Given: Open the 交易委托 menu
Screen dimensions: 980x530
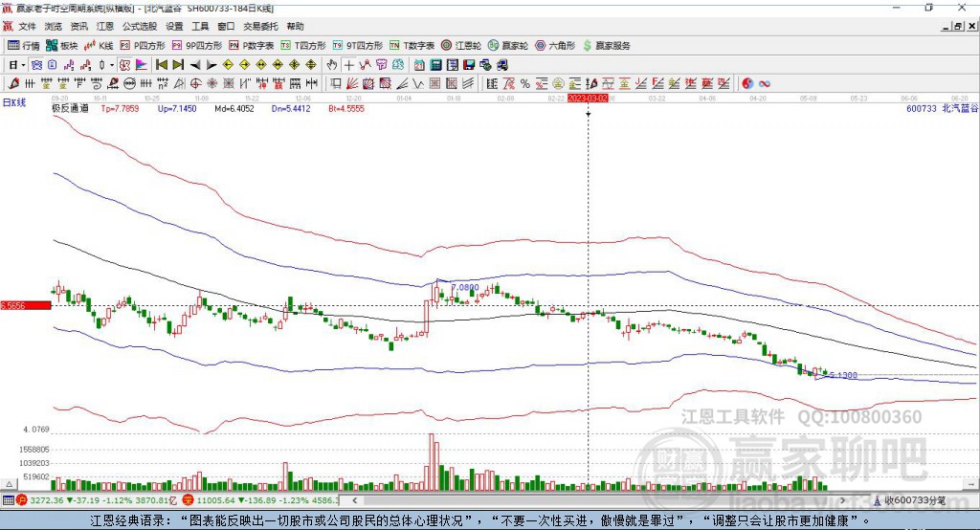Looking at the screenshot, I should point(260,26).
